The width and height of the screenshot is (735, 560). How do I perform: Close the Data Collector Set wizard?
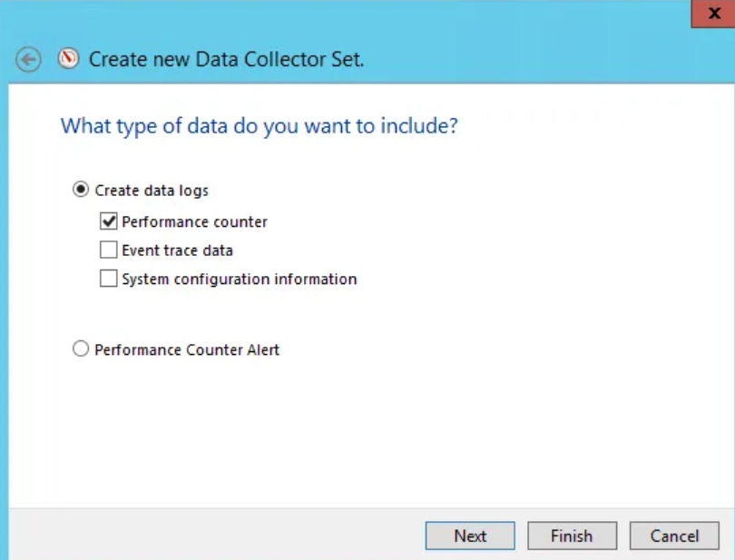pos(713,13)
